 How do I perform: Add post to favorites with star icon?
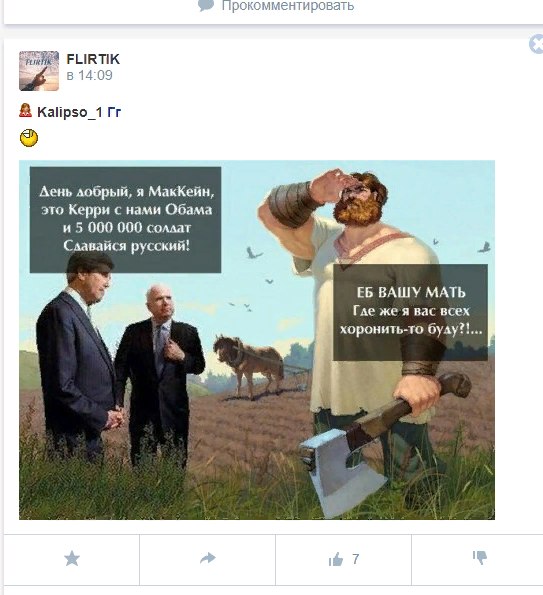click(72, 559)
